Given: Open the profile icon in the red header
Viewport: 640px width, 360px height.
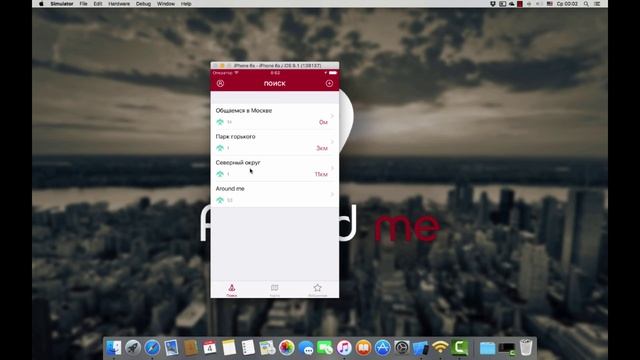Looking at the screenshot, I should pyautogui.click(x=220, y=83).
